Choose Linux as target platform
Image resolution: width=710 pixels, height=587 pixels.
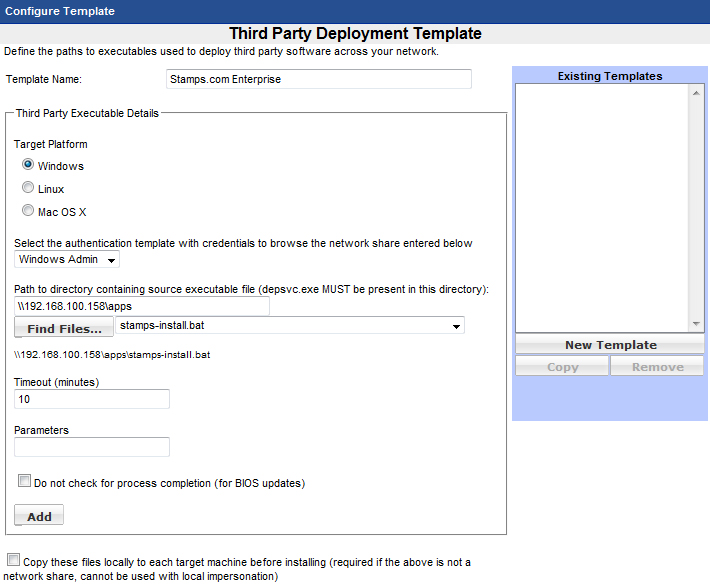coord(28,188)
